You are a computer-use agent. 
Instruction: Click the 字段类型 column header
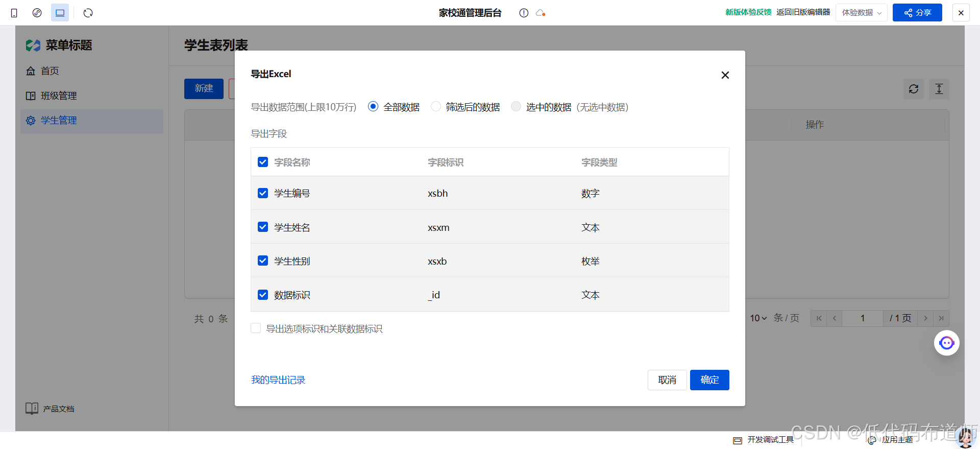pyautogui.click(x=599, y=162)
